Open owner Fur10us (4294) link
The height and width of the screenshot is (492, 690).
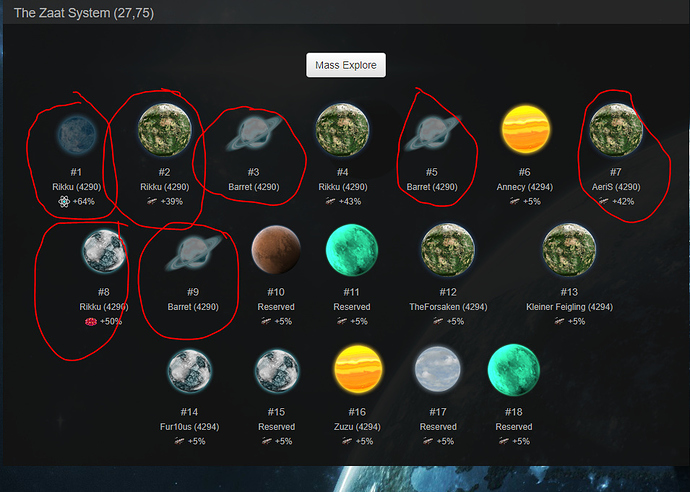point(189,427)
